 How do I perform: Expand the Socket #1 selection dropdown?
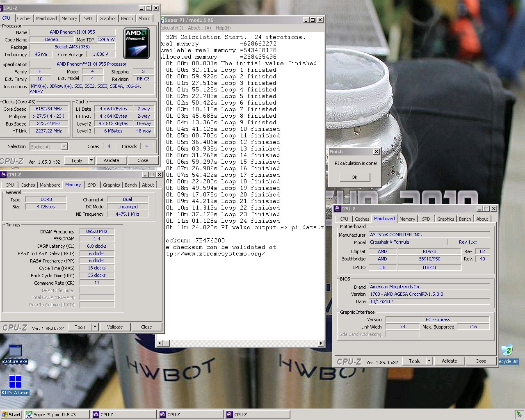pyautogui.click(x=64, y=147)
